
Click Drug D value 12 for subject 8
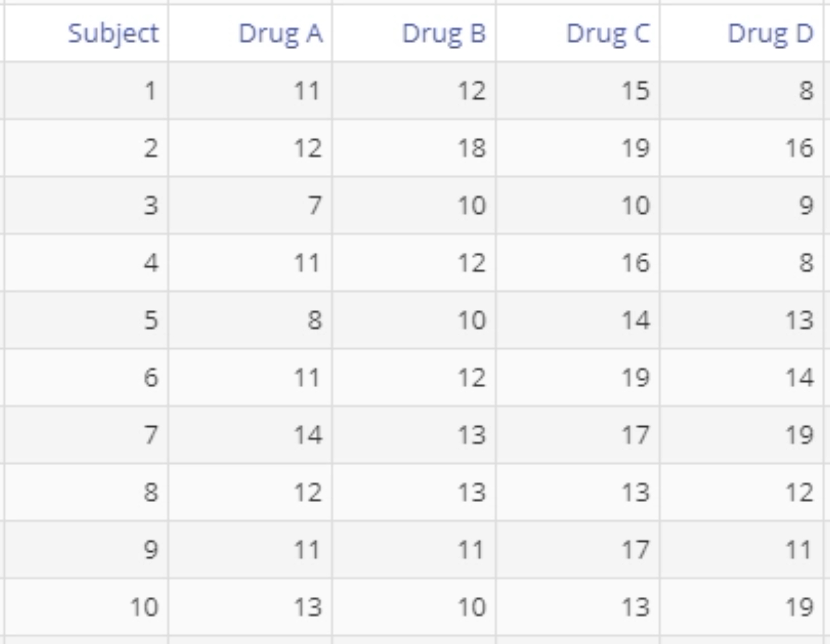pos(742,492)
